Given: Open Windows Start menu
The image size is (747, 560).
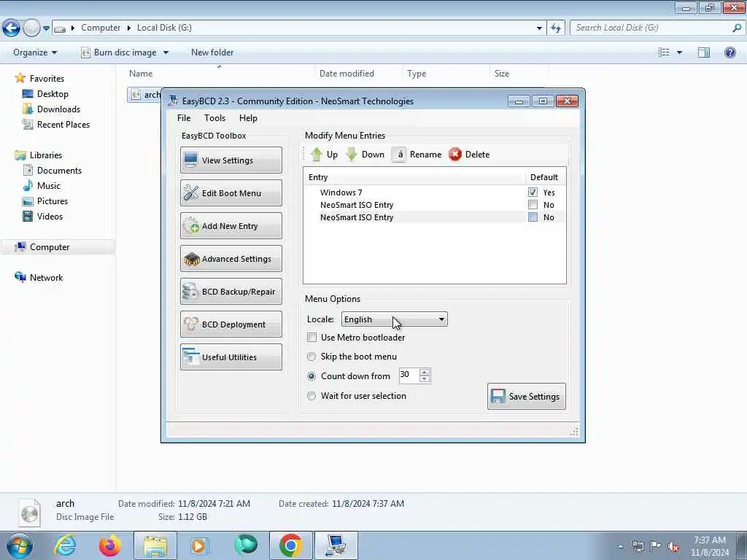Looking at the screenshot, I should click(x=20, y=545).
